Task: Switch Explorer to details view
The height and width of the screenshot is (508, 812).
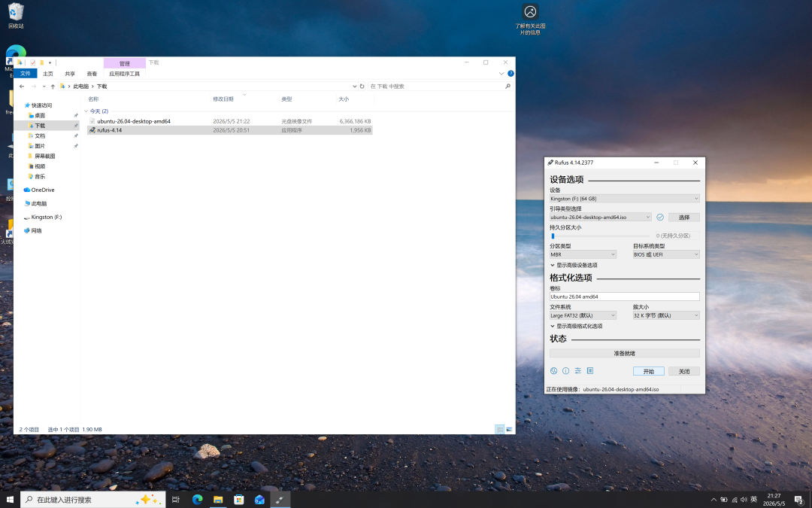Action: 500,429
